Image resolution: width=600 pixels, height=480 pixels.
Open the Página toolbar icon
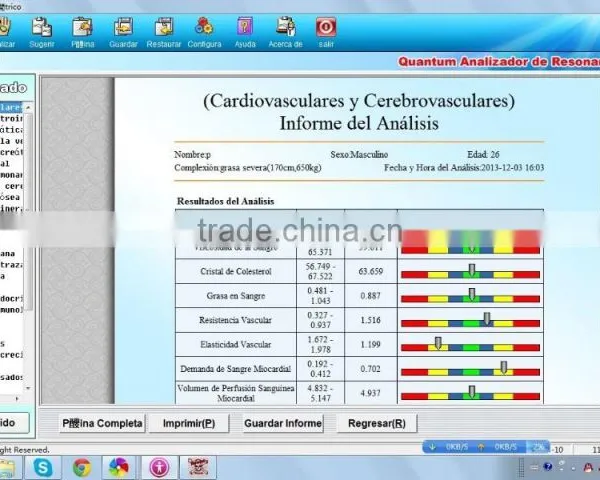pyautogui.click(x=83, y=28)
